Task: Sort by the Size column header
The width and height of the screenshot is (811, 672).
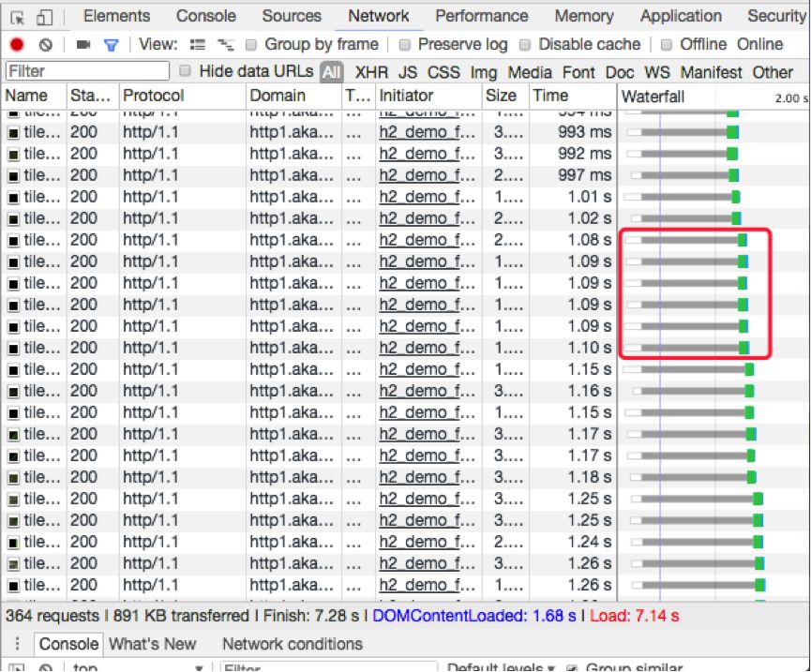Action: click(x=505, y=96)
